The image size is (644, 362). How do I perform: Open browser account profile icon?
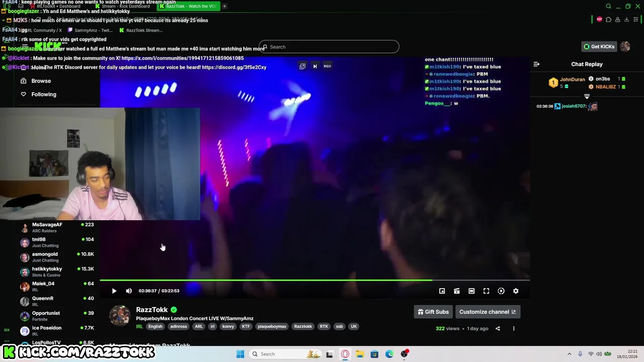(617, 19)
